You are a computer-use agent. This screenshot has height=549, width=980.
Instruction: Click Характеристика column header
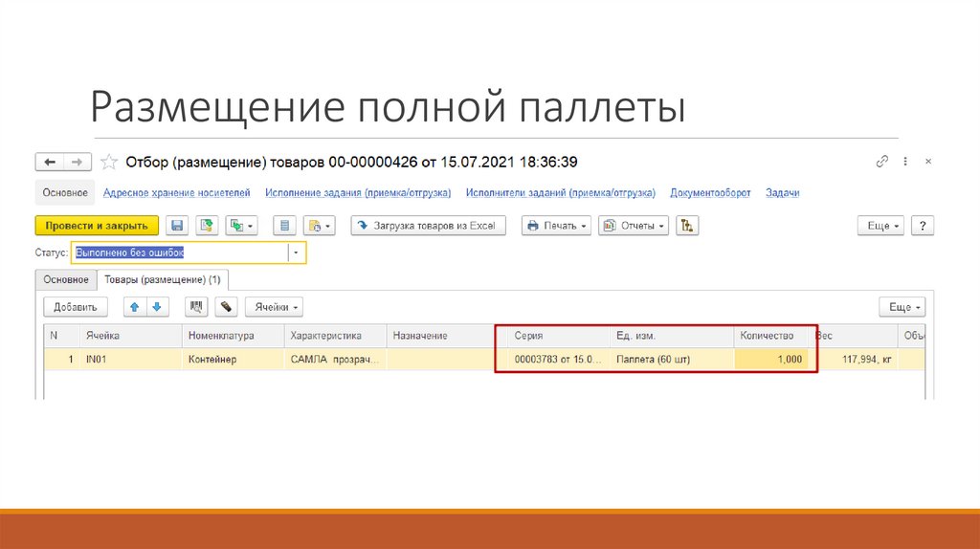click(x=335, y=336)
